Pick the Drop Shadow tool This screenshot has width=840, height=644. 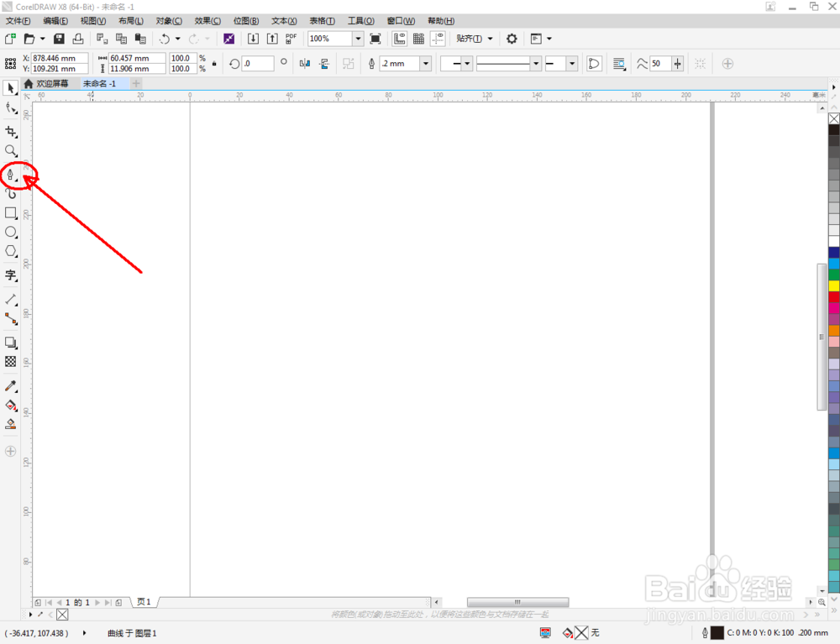pyautogui.click(x=11, y=342)
